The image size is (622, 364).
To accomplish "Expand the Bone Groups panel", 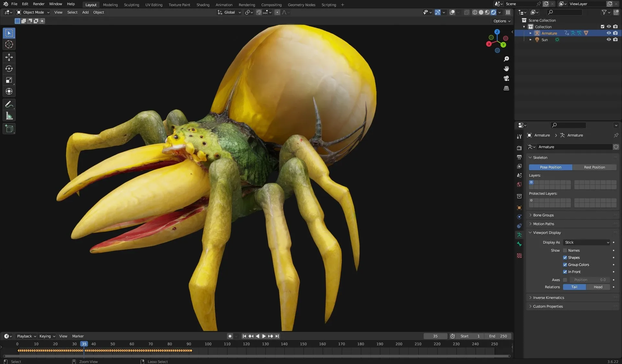I will [543, 215].
